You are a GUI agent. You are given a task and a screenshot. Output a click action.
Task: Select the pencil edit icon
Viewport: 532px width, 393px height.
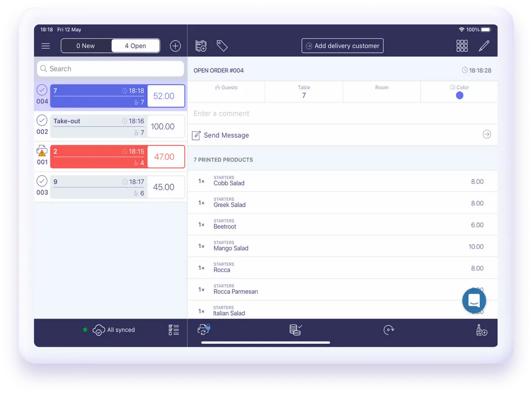tap(484, 45)
